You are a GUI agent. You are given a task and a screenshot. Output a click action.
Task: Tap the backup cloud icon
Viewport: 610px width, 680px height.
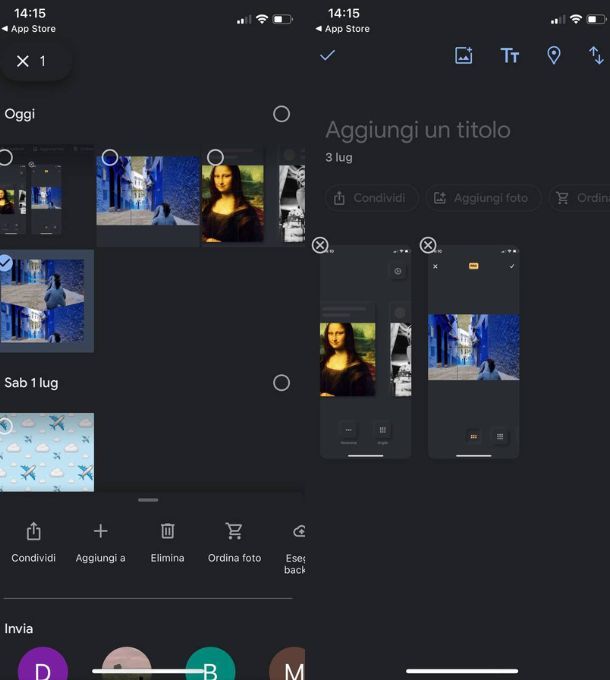(x=299, y=531)
